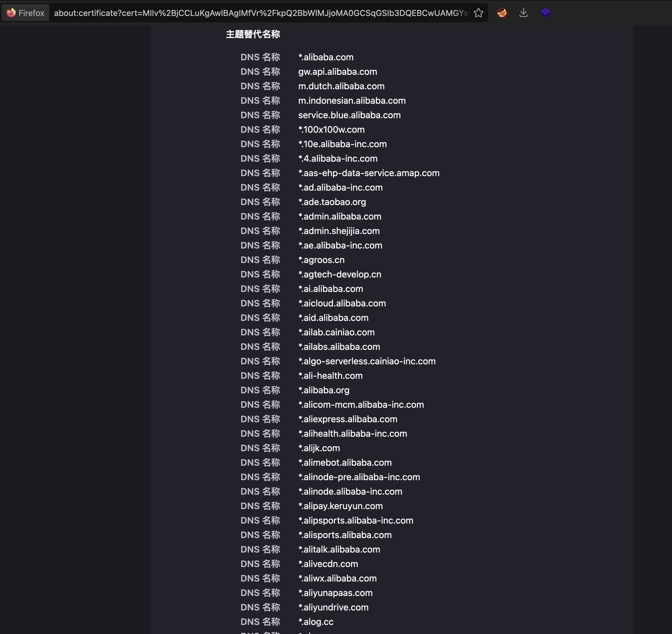Click the *.admin.shejijia.com entry
Viewport: 672px width, 634px height.
click(x=338, y=231)
